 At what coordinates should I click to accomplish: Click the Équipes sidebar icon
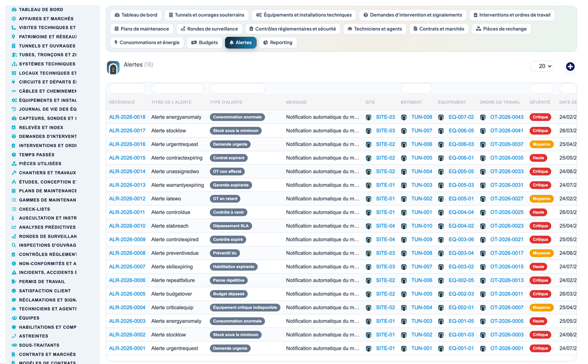(14, 318)
